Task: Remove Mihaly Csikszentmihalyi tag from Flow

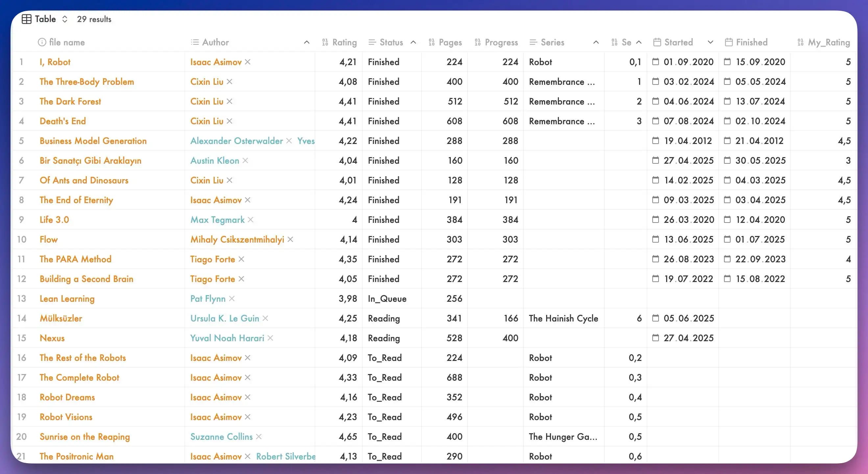Action: pos(290,240)
